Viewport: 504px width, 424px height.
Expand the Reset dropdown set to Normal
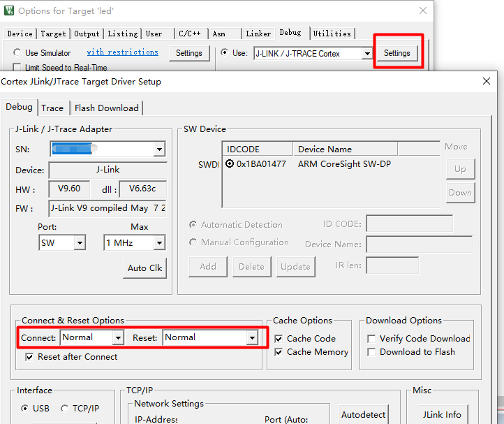pos(252,338)
